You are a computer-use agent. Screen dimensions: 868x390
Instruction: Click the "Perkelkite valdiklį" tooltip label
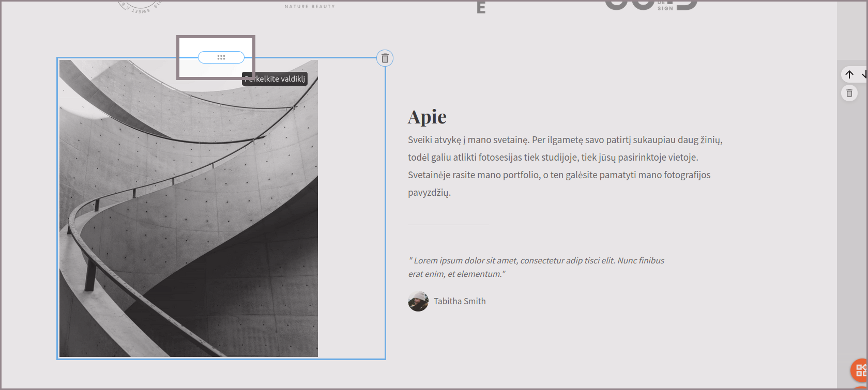[275, 79]
